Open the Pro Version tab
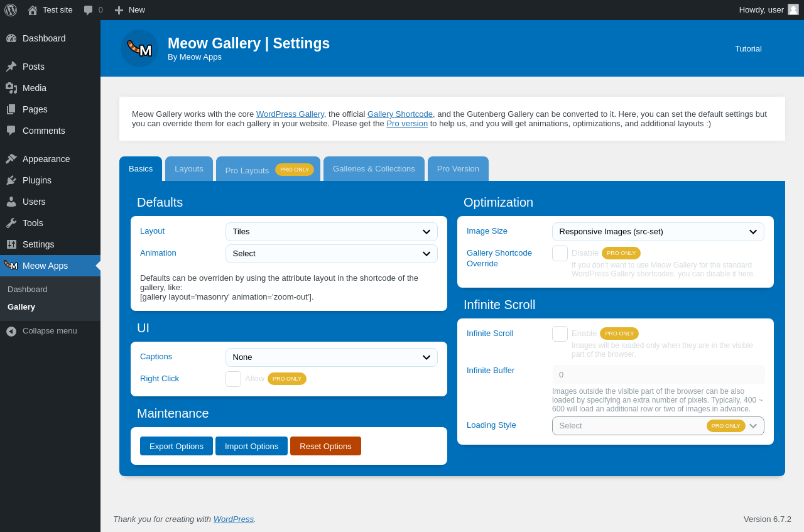 tap(458, 169)
